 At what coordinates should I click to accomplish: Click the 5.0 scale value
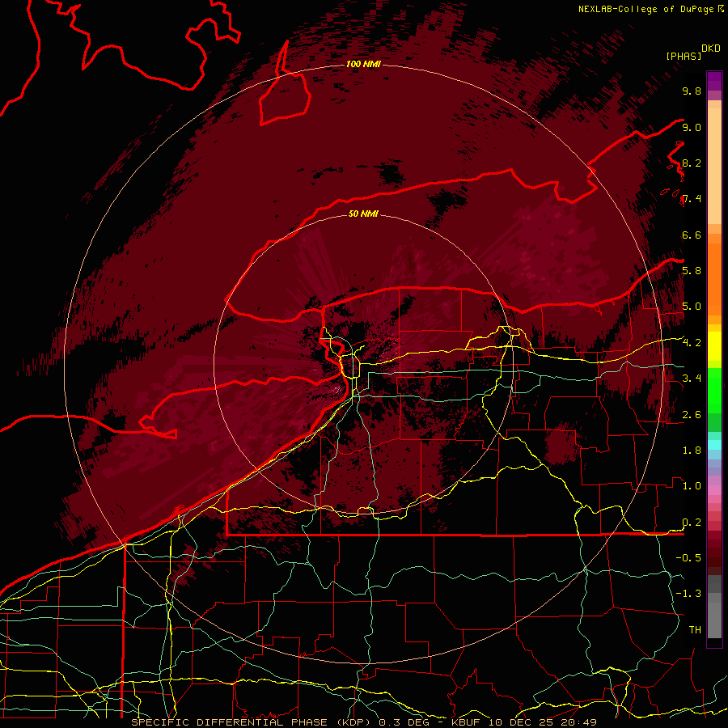692,307
